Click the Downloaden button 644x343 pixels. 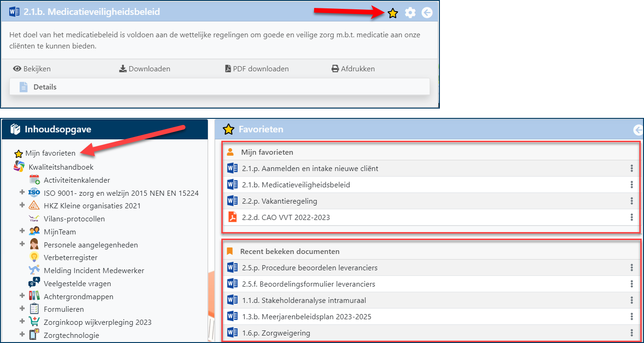pyautogui.click(x=144, y=69)
